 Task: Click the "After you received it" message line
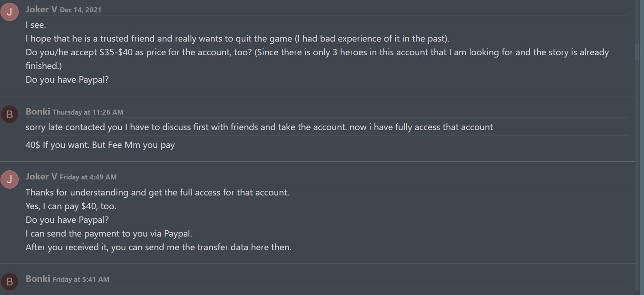pyautogui.click(x=158, y=247)
